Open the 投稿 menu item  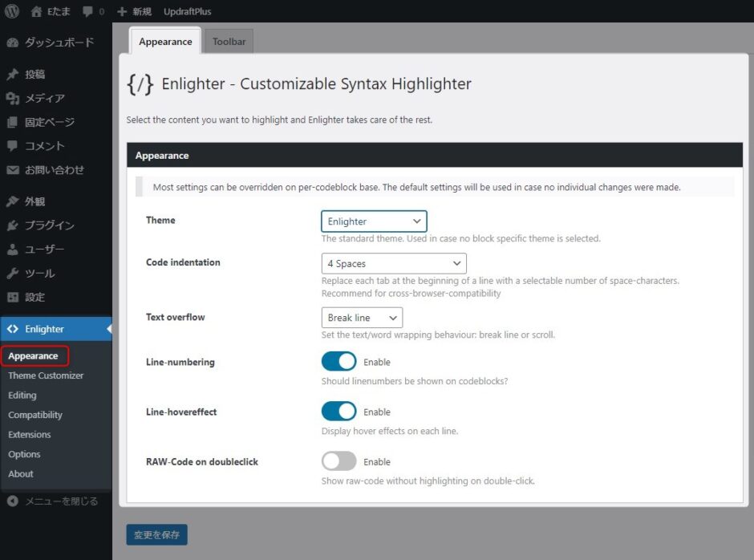(x=56, y=74)
